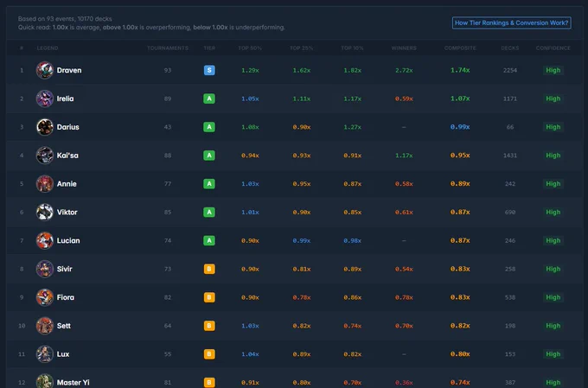Click Irelia's legend portrait icon

point(45,99)
